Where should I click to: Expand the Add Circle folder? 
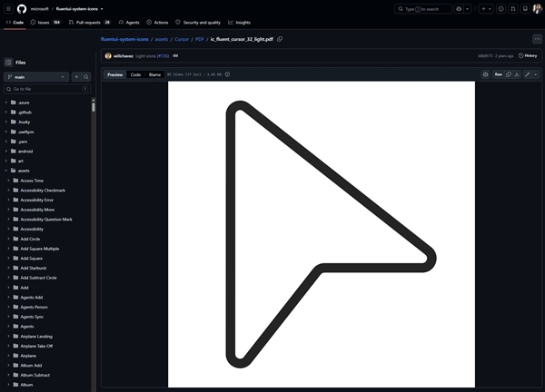tap(8, 239)
